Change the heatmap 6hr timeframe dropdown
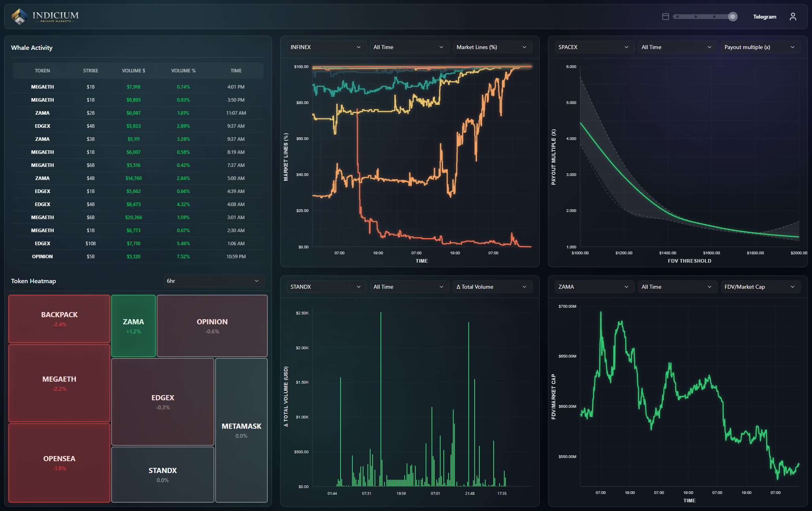 [213, 281]
